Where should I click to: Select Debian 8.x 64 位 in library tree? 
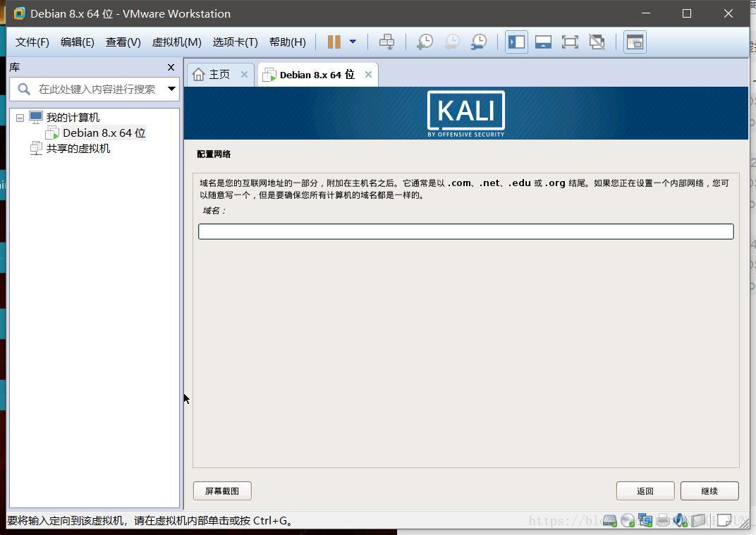104,133
